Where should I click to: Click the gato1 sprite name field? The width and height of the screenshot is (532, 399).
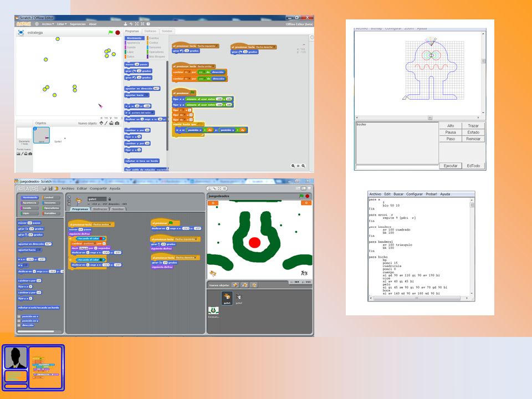coord(97,199)
